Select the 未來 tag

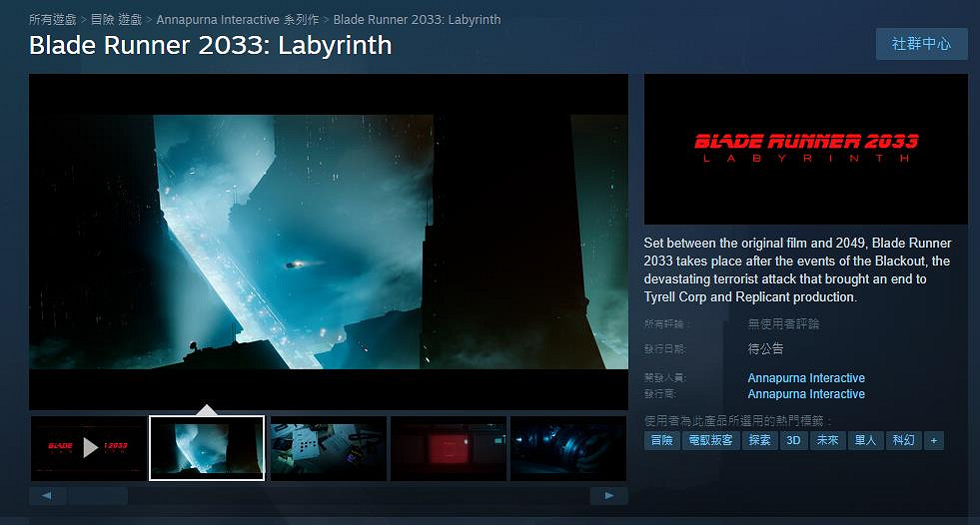pos(827,440)
